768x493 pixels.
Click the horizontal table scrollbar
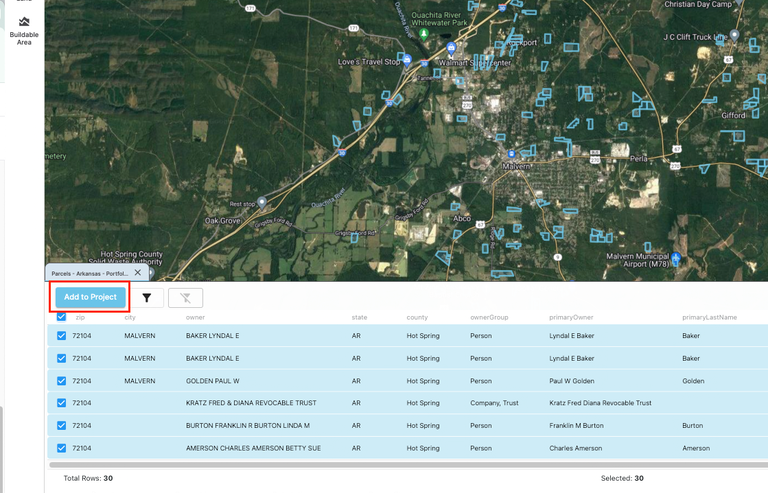[408, 465]
